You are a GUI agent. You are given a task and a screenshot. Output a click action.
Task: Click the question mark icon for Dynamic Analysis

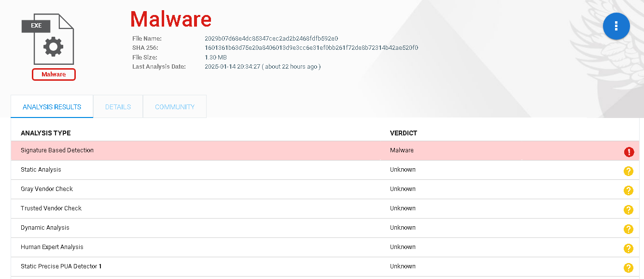pyautogui.click(x=628, y=229)
